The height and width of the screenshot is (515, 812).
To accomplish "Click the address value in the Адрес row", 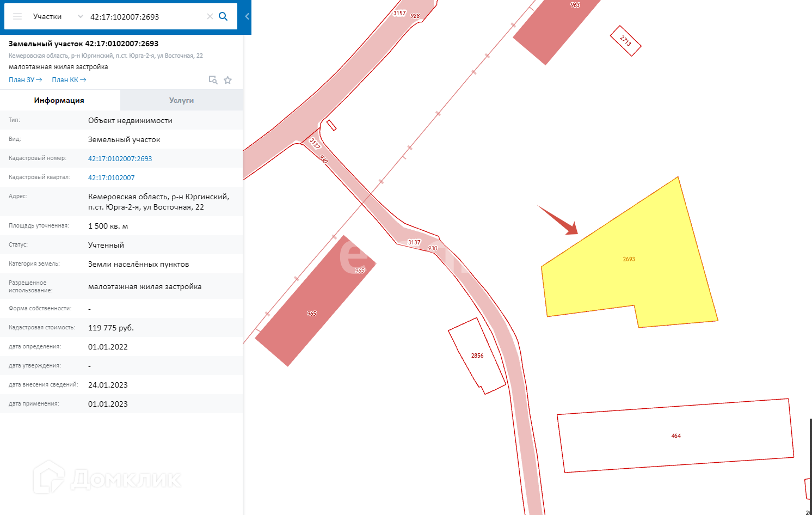I will 159,202.
